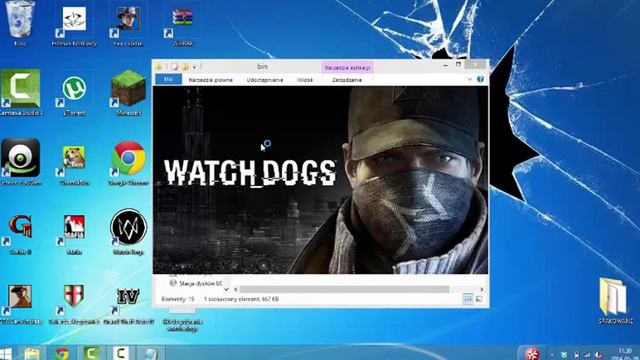Open the Windows Start button

click(6, 353)
